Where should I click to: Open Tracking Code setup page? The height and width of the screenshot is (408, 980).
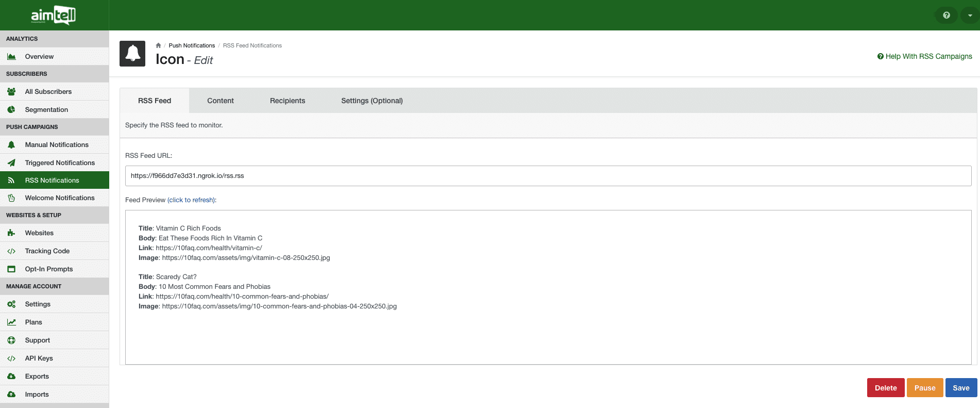47,251
